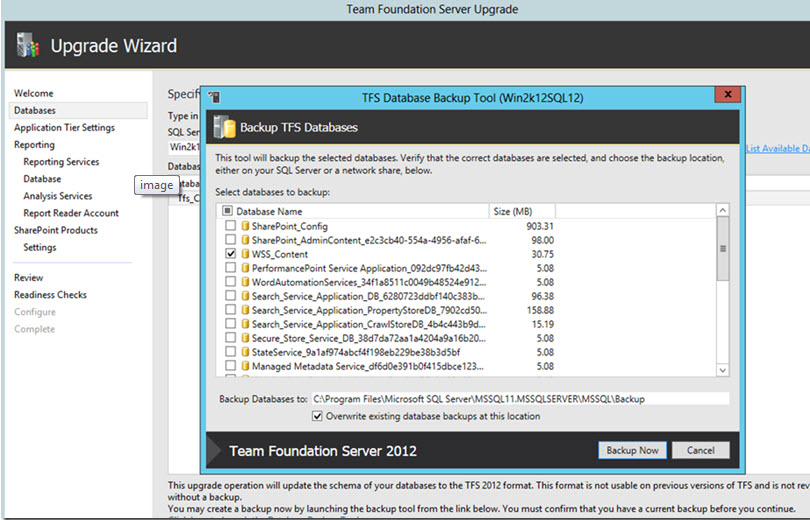The height and width of the screenshot is (520, 810).
Task: Open Analysis Services step
Action: 57,196
